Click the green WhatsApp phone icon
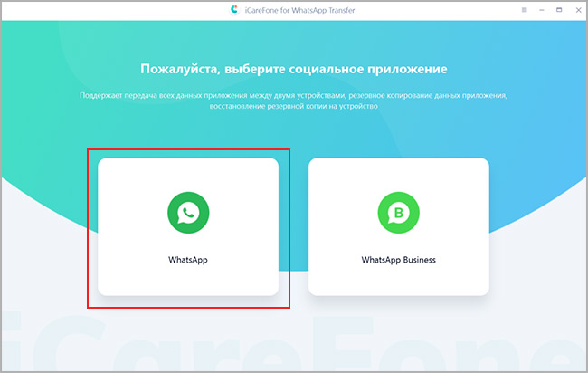 (188, 213)
